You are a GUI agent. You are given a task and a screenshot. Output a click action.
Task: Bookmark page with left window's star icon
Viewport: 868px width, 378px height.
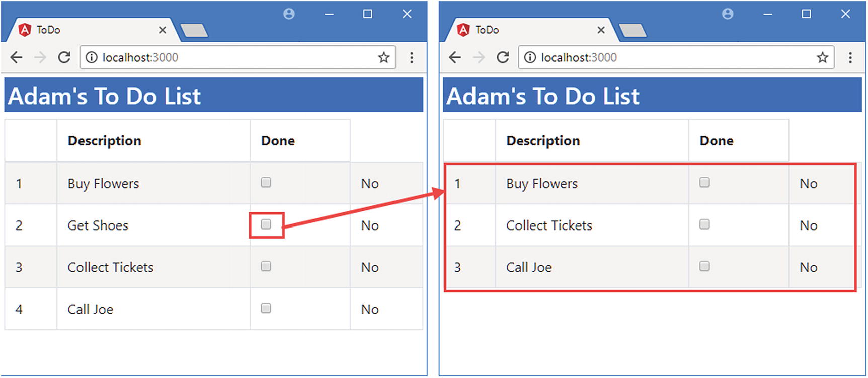384,57
